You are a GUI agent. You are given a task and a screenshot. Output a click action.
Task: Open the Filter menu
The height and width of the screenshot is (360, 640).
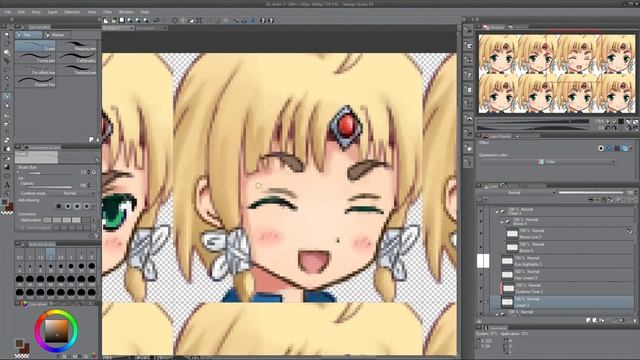click(x=107, y=12)
